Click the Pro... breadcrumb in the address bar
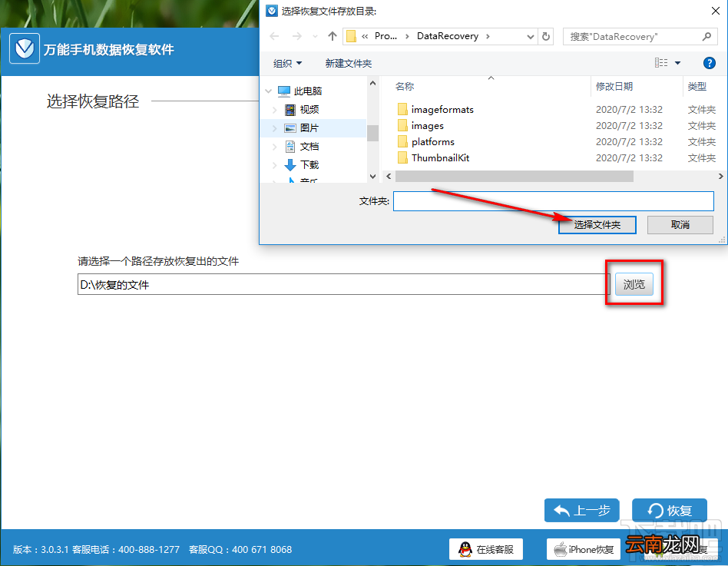Screen dimensions: 728x566 [386, 36]
